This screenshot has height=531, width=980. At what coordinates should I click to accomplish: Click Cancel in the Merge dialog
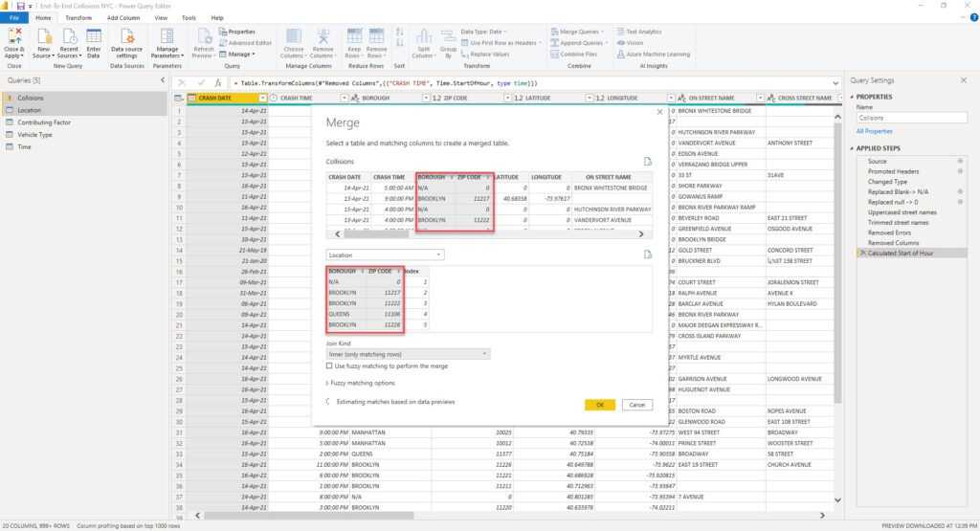coord(636,405)
